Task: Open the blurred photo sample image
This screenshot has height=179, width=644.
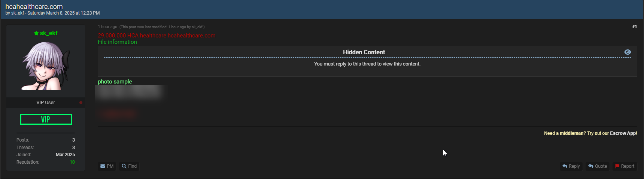Action: tap(129, 92)
